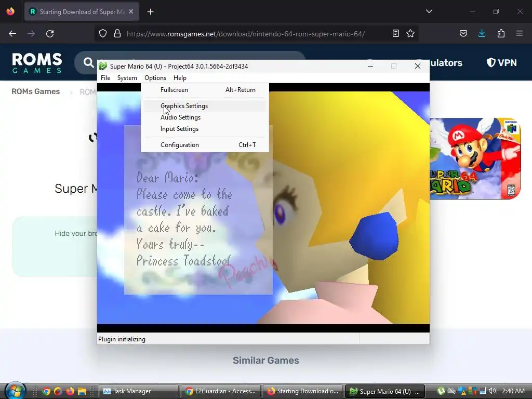Expand the Firefox list all tabs chevron
This screenshot has height=399, width=532.
pyautogui.click(x=429, y=11)
